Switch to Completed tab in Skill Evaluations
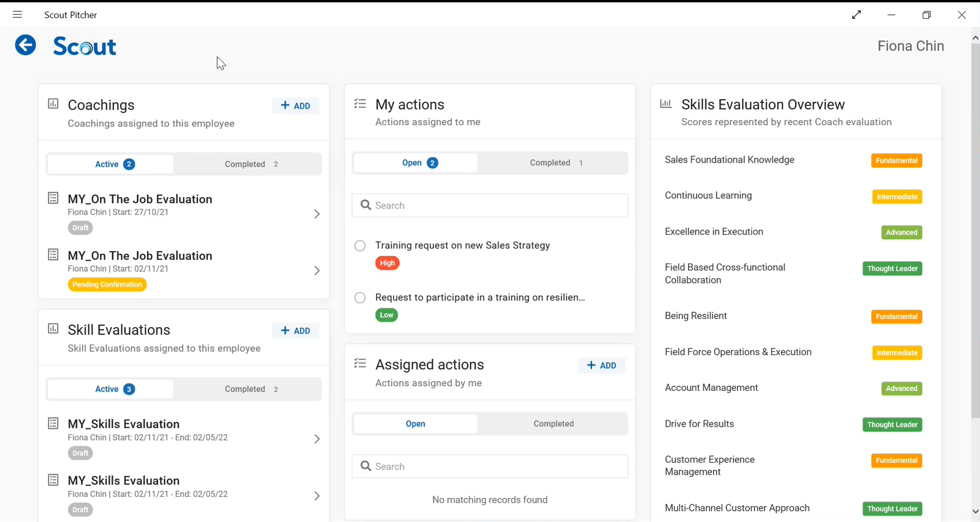Screen dimensions: 980x522 click(251, 389)
